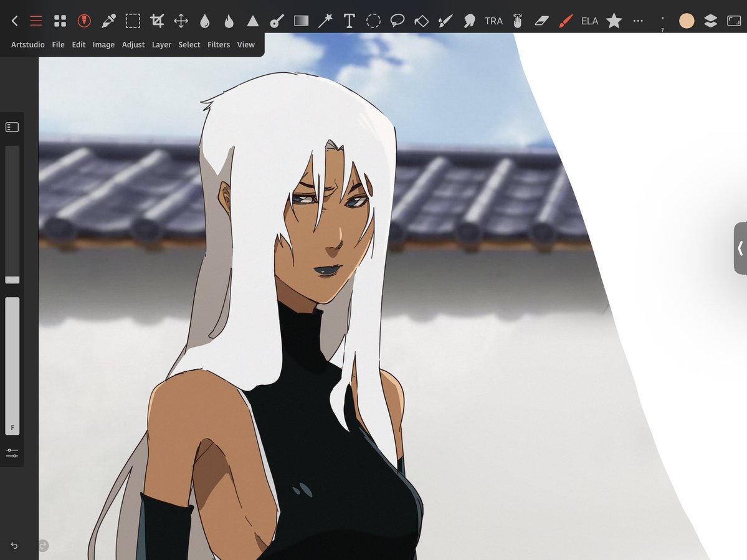Select the red circled brush tool
747x560 pixels.
(x=84, y=21)
